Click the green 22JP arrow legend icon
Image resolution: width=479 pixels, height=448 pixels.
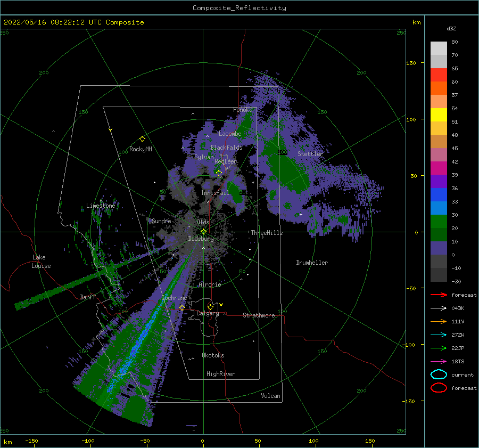point(439,348)
